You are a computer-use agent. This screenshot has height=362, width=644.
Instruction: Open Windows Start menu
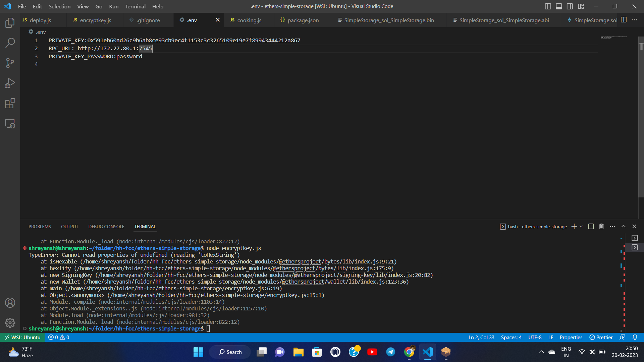point(198,352)
